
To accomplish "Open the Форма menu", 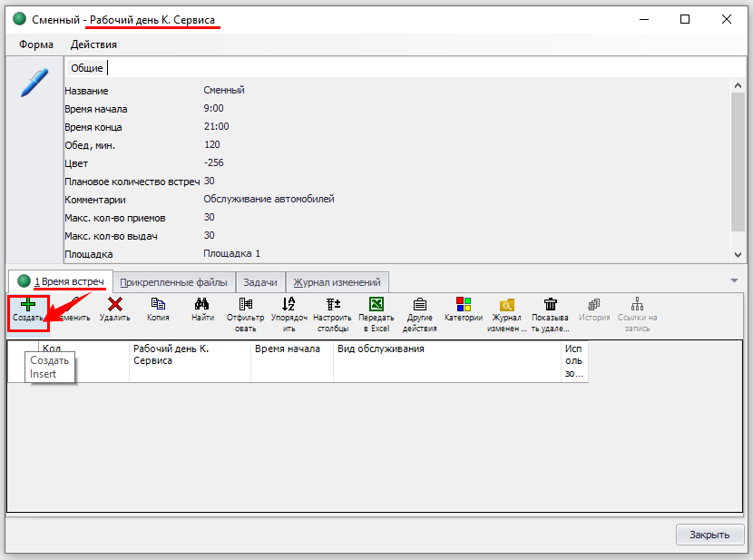I will 36,44.
